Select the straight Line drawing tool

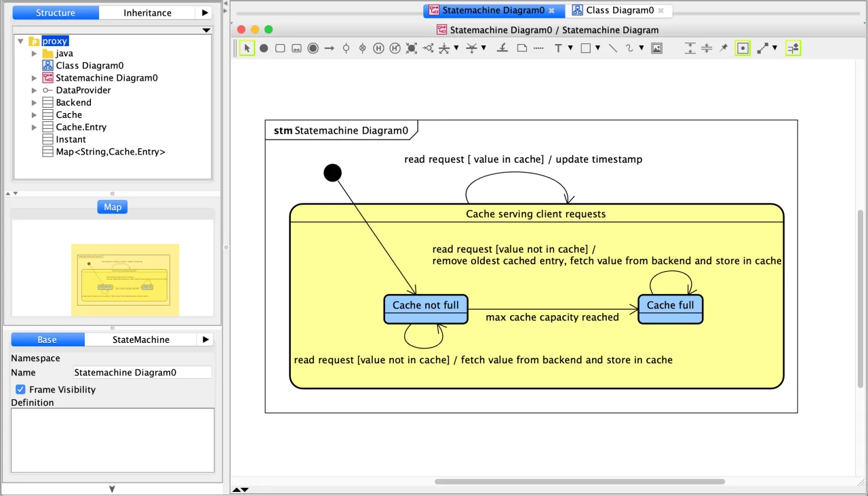(x=613, y=48)
